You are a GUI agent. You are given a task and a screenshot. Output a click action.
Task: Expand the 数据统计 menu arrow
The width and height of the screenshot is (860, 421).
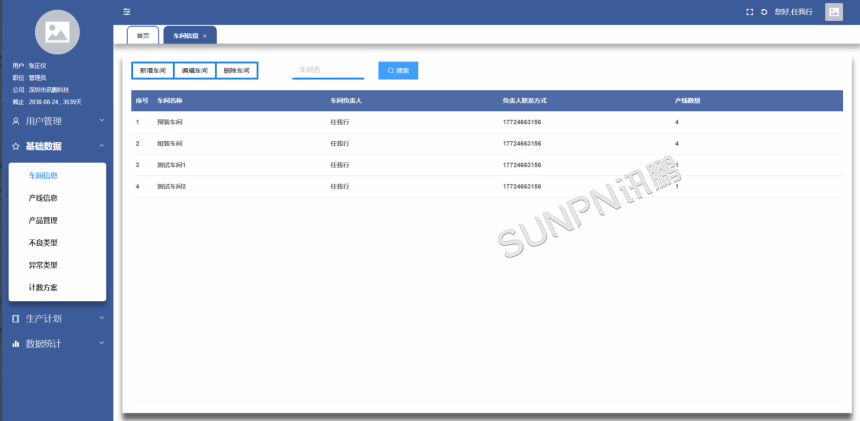coord(101,343)
